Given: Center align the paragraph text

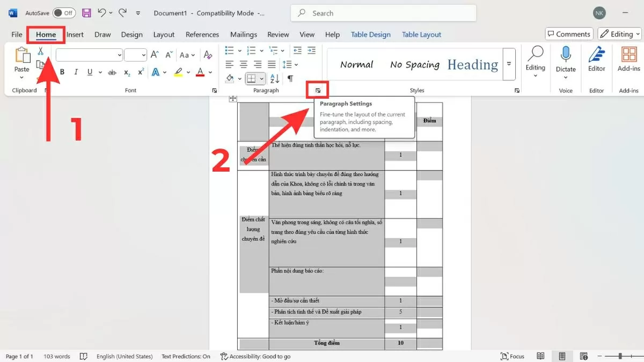Looking at the screenshot, I should point(243,64).
